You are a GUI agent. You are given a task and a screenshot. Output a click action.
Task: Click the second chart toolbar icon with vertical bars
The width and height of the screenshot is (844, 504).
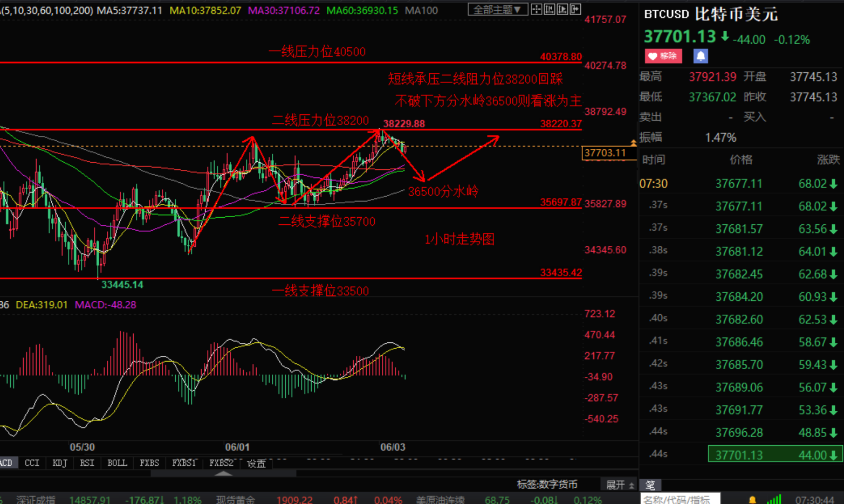click(x=549, y=10)
